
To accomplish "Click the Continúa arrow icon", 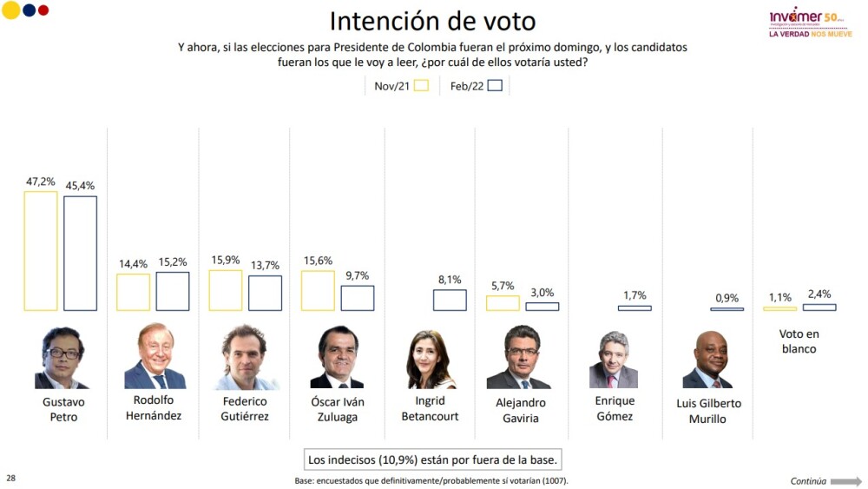I will pyautogui.click(x=845, y=481).
